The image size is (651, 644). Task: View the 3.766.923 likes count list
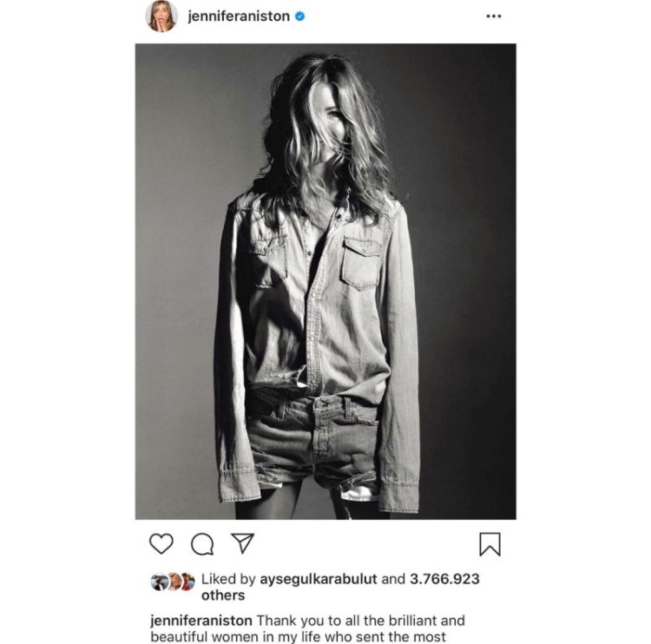(x=444, y=579)
